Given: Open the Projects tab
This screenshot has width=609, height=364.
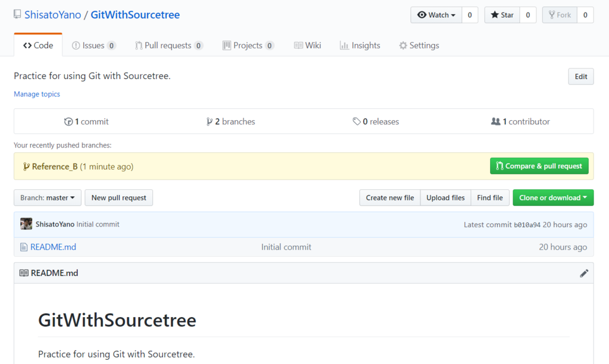Looking at the screenshot, I should click(248, 45).
